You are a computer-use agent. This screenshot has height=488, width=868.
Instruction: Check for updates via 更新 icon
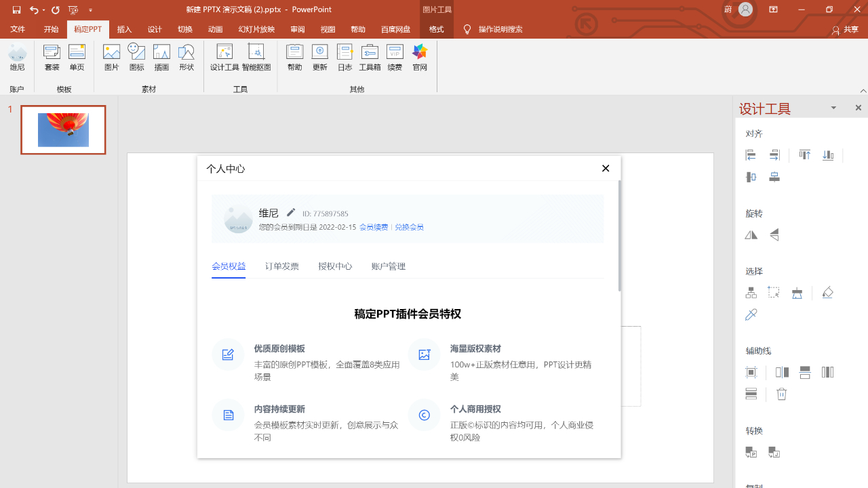click(x=319, y=58)
